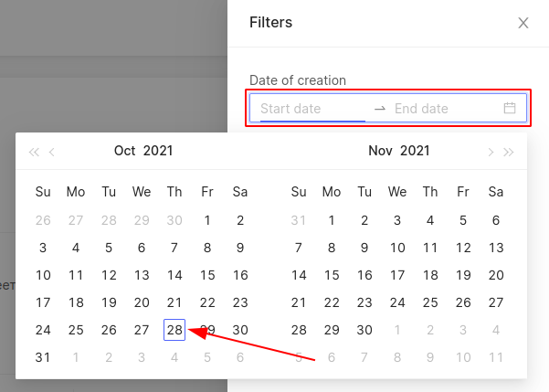This screenshot has height=392, width=549.
Task: Go to previous year with double-left arrow
Action: click(34, 152)
